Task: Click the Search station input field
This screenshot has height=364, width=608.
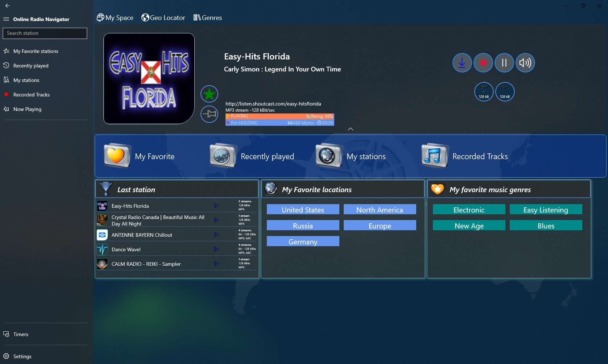Action: pos(45,33)
